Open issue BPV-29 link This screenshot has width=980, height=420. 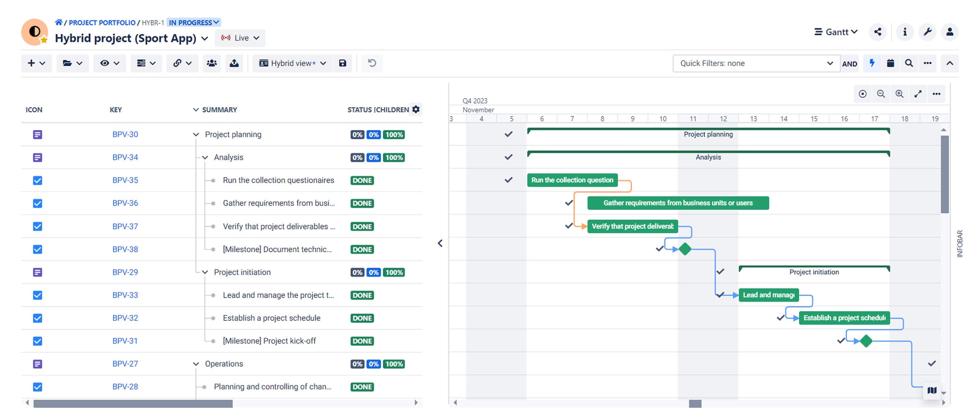click(125, 272)
